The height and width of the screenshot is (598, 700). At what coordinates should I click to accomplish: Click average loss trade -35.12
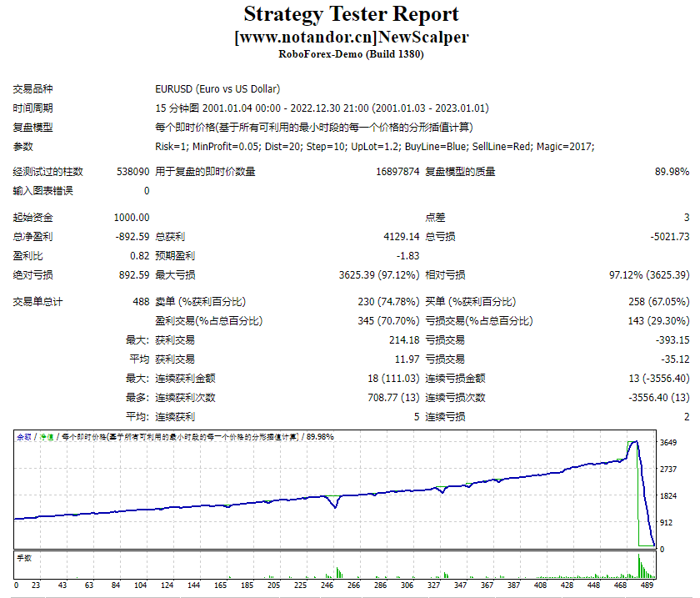click(x=675, y=359)
